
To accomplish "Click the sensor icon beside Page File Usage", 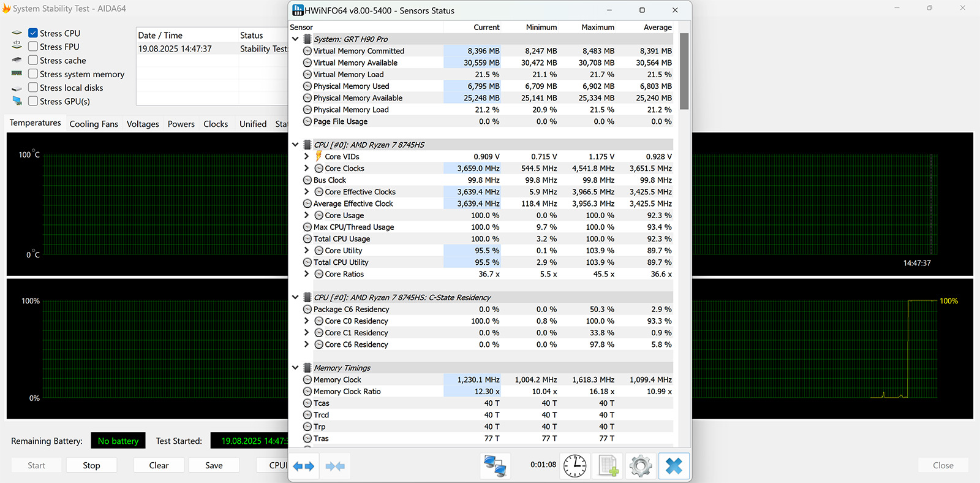I will [307, 121].
